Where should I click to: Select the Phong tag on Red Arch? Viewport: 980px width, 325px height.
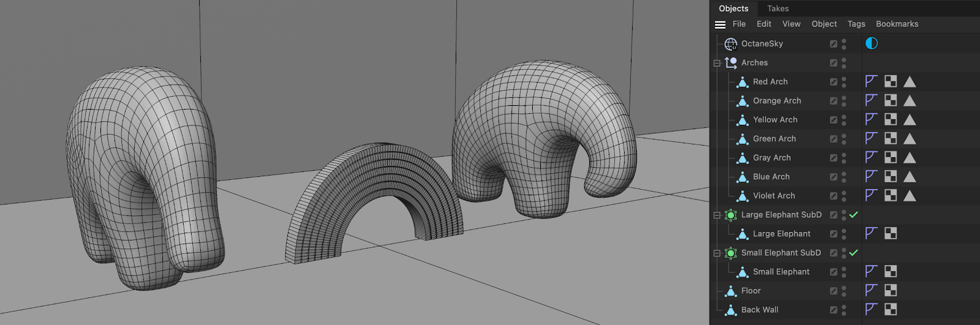[872, 81]
